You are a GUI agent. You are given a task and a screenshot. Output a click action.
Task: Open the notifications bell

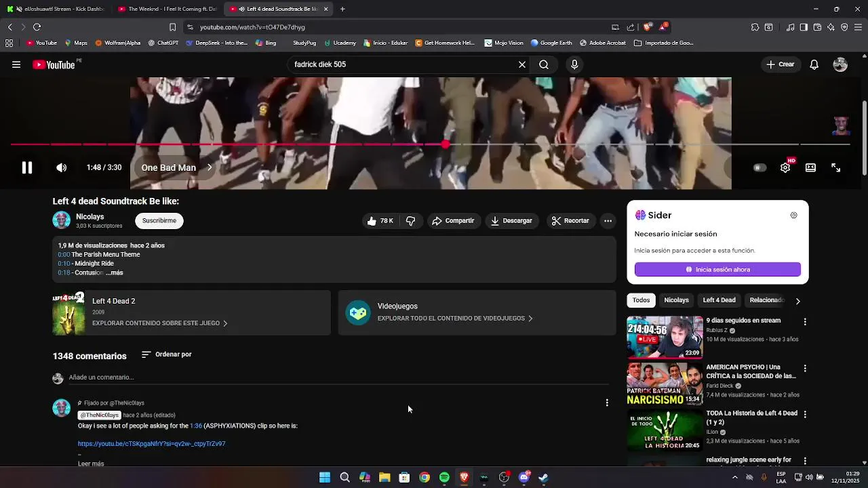pyautogui.click(x=814, y=64)
